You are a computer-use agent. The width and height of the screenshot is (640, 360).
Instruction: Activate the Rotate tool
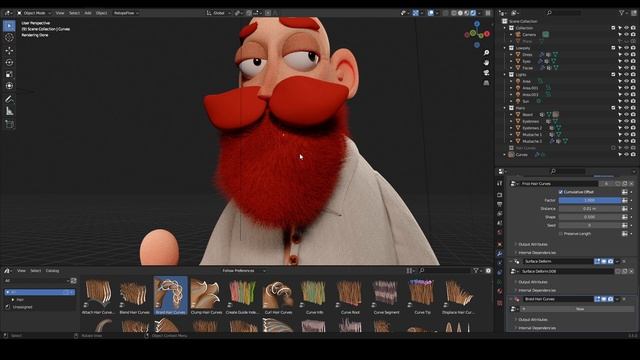click(x=9, y=62)
